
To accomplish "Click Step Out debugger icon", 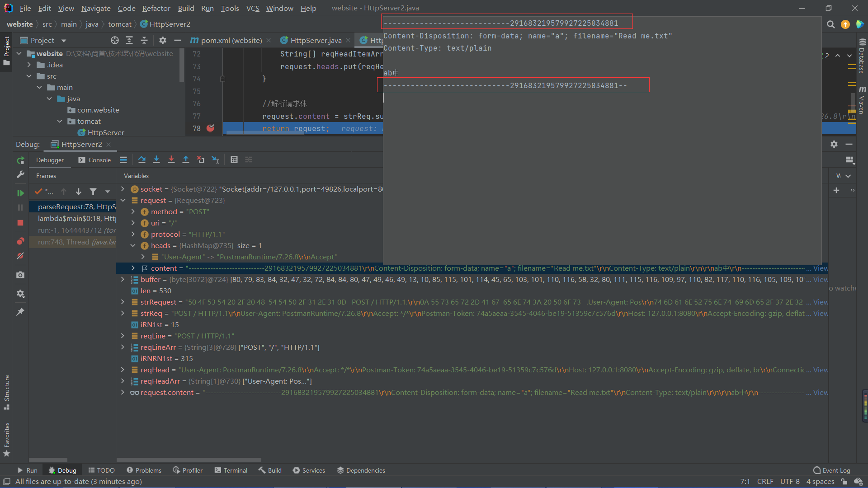I will pos(186,160).
